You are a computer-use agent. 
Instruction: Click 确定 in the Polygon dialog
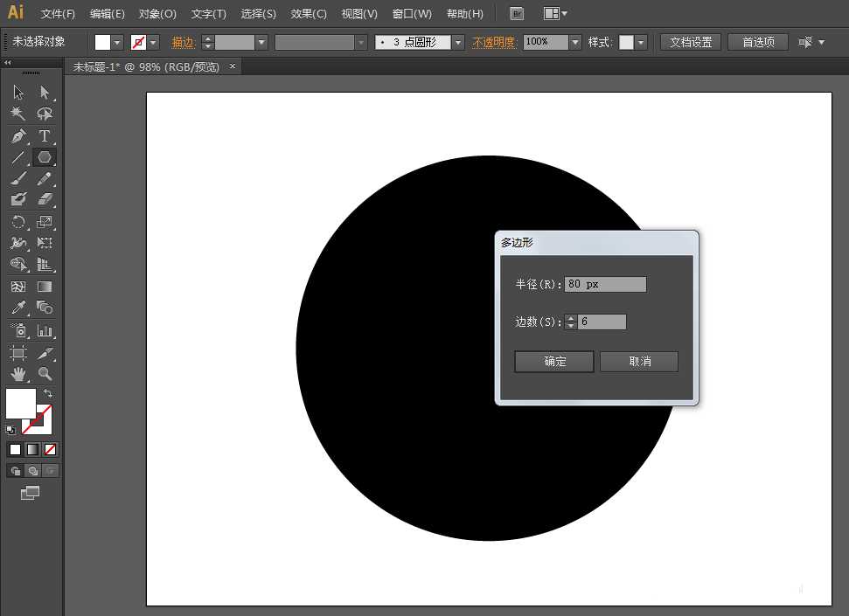pos(553,361)
